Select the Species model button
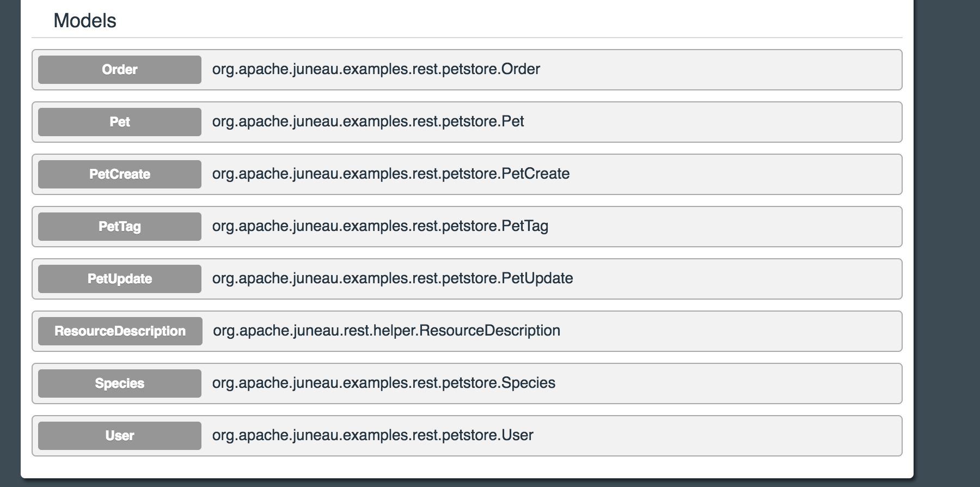 (x=119, y=383)
